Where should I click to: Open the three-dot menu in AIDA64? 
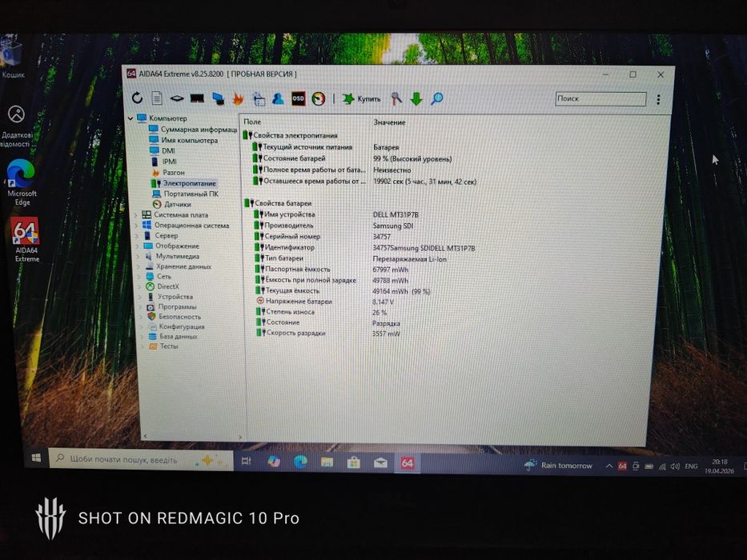coord(658,99)
